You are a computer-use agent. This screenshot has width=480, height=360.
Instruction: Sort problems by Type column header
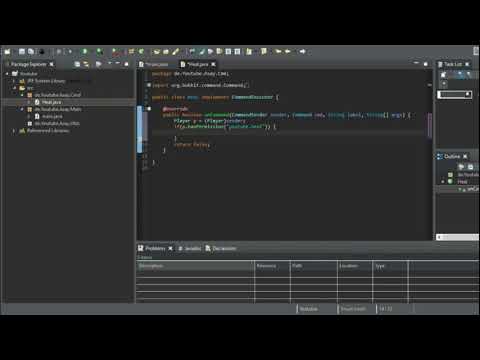click(x=391, y=266)
